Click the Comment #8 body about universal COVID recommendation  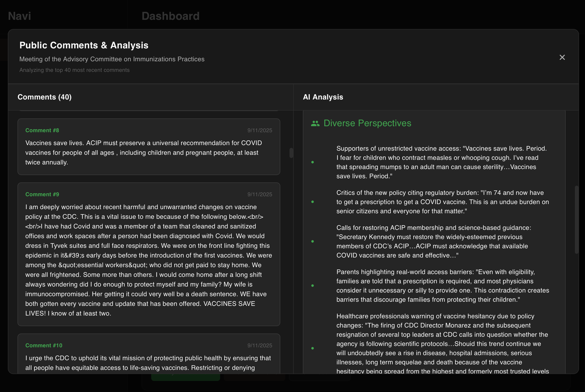[143, 152]
